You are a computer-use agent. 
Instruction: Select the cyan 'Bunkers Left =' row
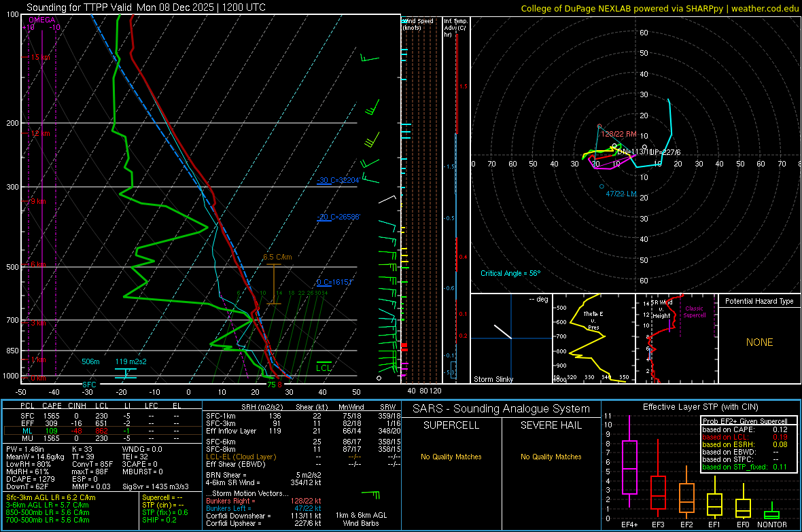pos(264,508)
